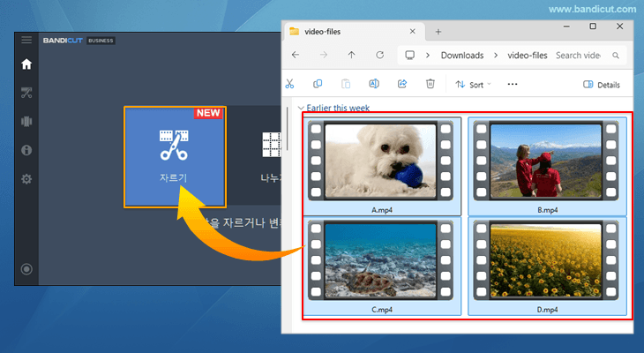Click the D.mp4 file name
This screenshot has width=644, height=353.
click(x=548, y=310)
